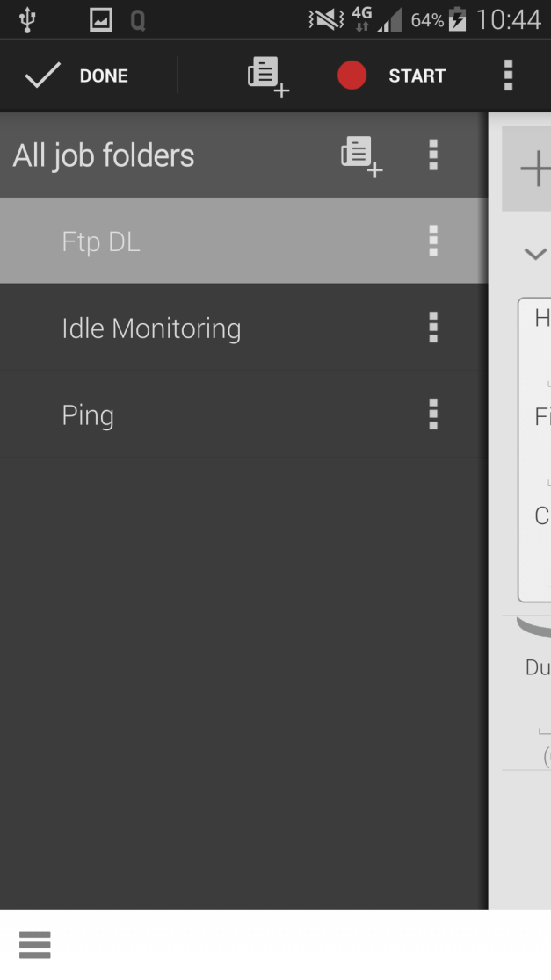The width and height of the screenshot is (551, 980).
Task: Select the Ping job folder
Action: click(x=243, y=414)
